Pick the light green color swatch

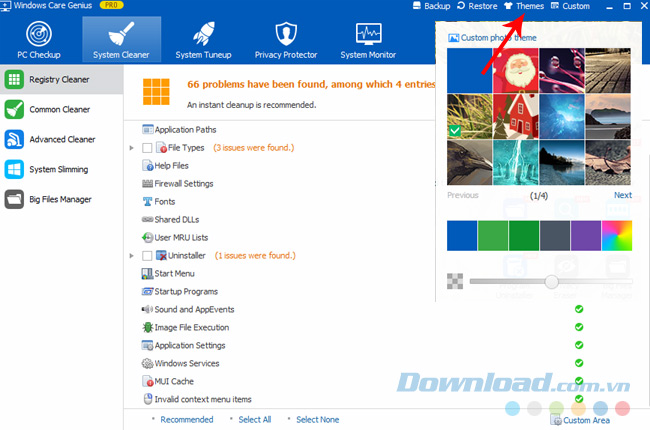point(493,236)
